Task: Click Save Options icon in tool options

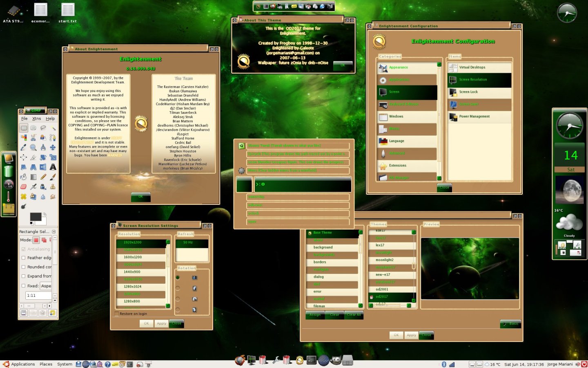Action: pyautogui.click(x=23, y=313)
